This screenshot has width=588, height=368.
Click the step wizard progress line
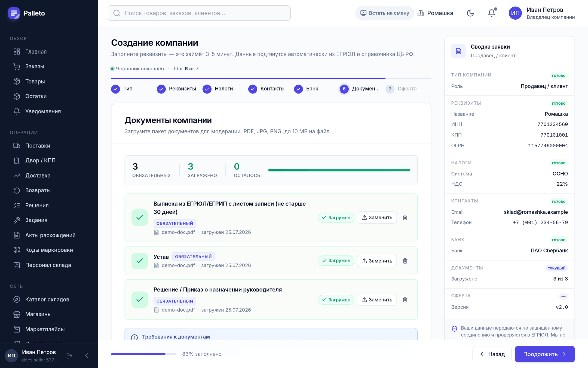coord(271,79)
